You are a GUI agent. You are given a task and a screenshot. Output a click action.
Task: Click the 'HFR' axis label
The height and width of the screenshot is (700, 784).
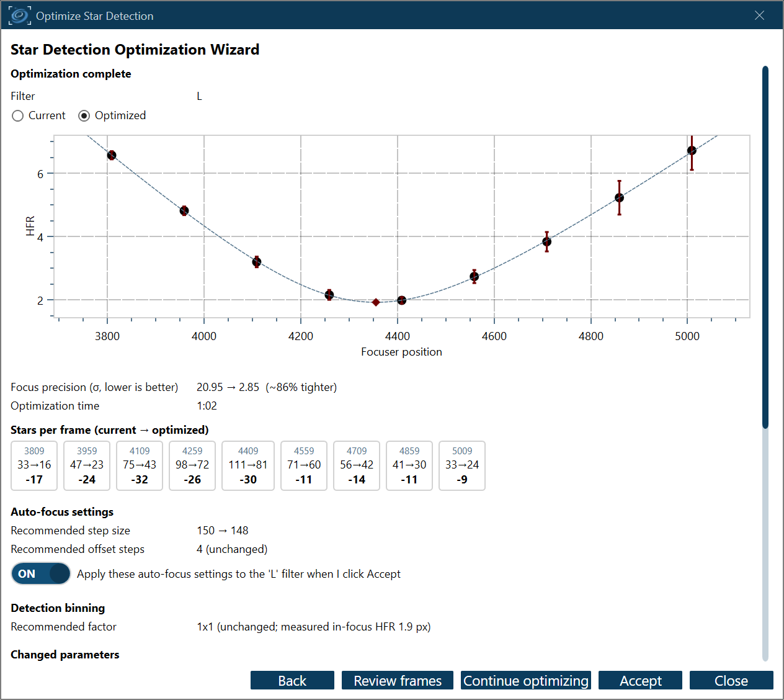click(30, 226)
